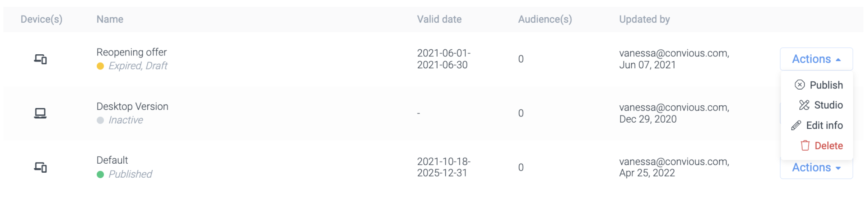Screen dimensions: 868x204
Task: Select Edit info from the Actions menu
Action: (824, 125)
